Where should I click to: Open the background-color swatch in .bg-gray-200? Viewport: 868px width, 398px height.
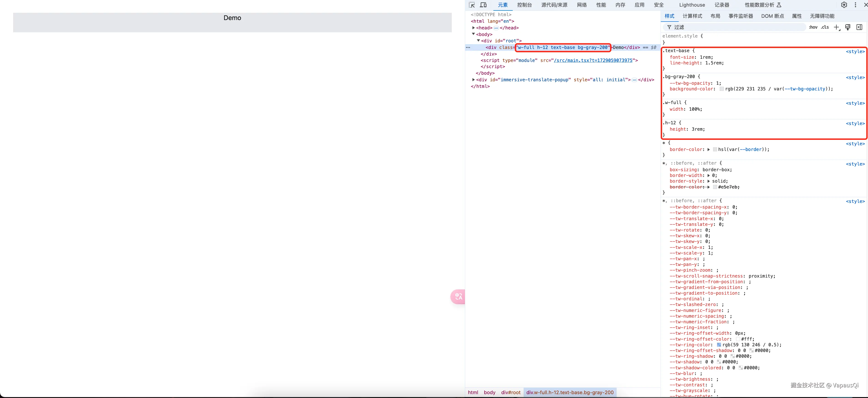[x=722, y=89]
